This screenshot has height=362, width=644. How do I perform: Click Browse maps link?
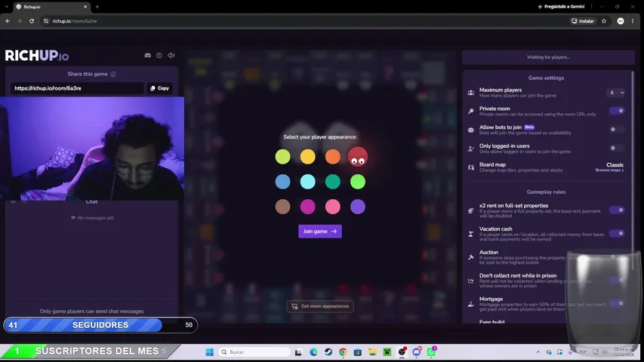pos(609,170)
